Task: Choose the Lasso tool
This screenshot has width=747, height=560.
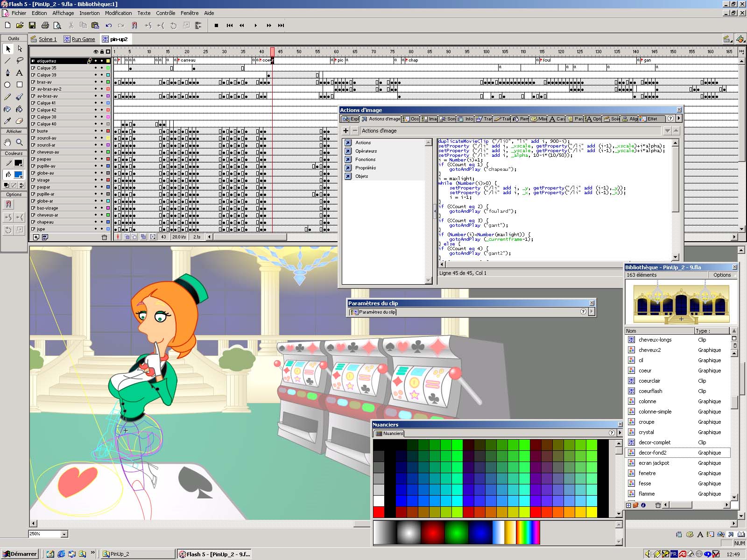Action: click(20, 61)
